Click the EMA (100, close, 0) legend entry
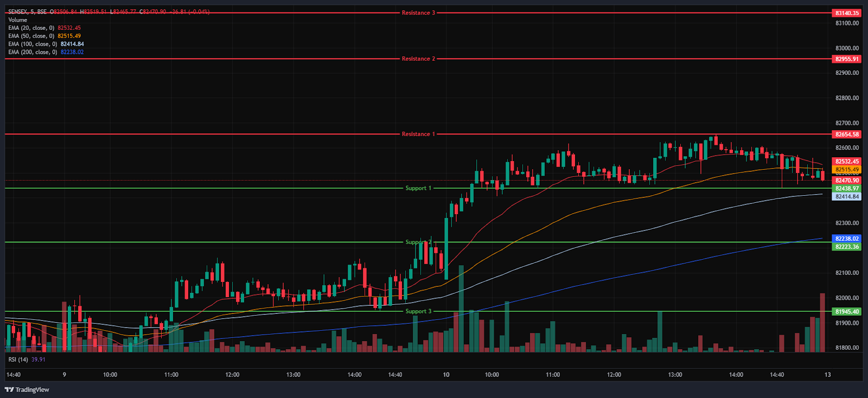The height and width of the screenshot is (398, 868). (x=33, y=44)
